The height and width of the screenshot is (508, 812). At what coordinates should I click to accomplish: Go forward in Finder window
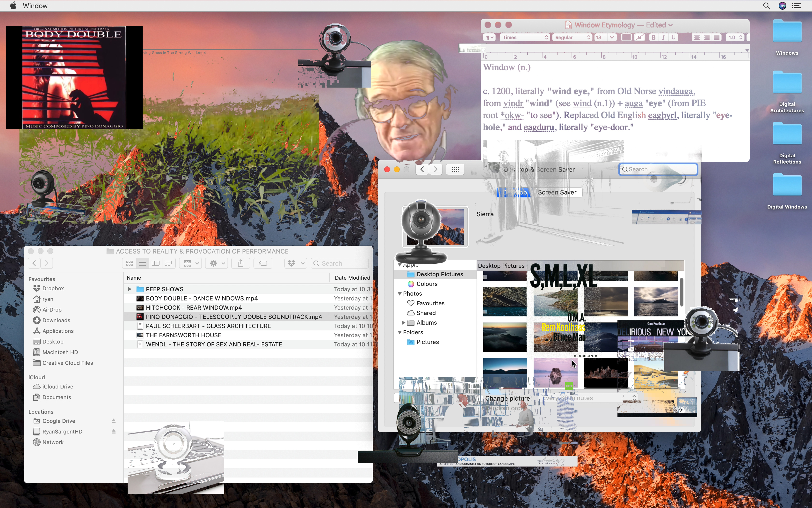[47, 263]
